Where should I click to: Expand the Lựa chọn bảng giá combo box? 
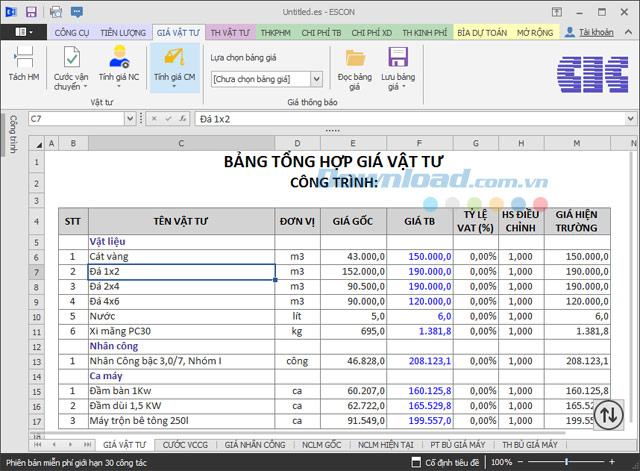point(316,78)
